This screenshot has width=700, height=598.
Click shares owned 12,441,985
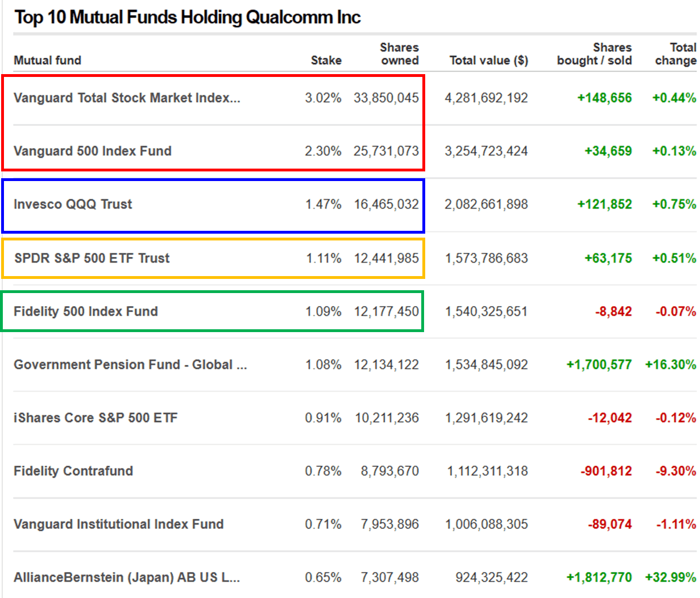pyautogui.click(x=387, y=258)
